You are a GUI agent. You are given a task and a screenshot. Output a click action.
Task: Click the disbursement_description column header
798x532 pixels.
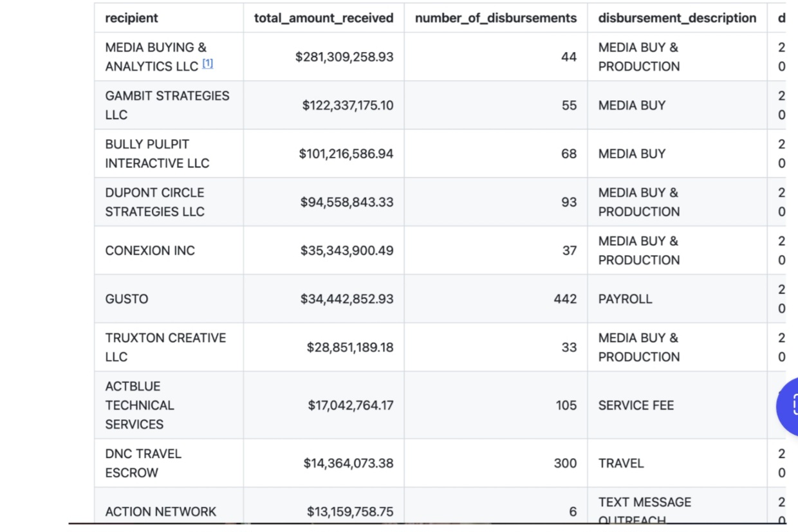pyautogui.click(x=677, y=18)
